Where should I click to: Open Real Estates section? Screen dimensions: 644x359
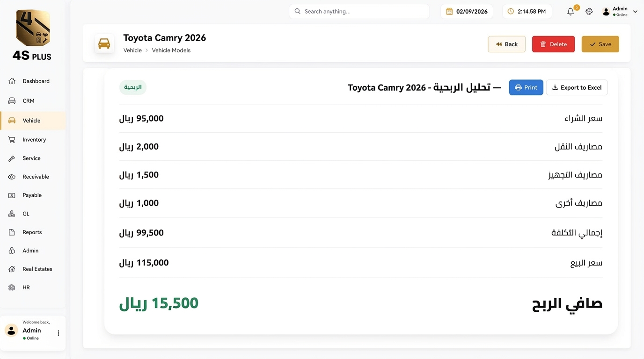click(x=33, y=269)
